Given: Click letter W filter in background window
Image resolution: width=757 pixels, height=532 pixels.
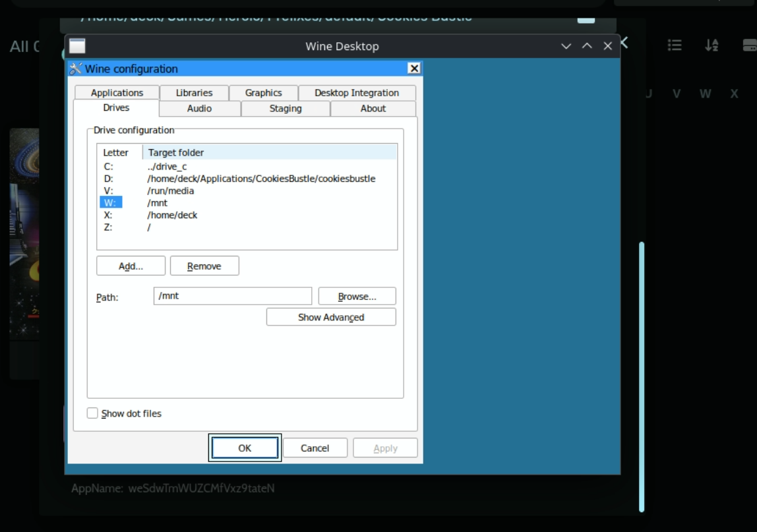Looking at the screenshot, I should 706,94.
